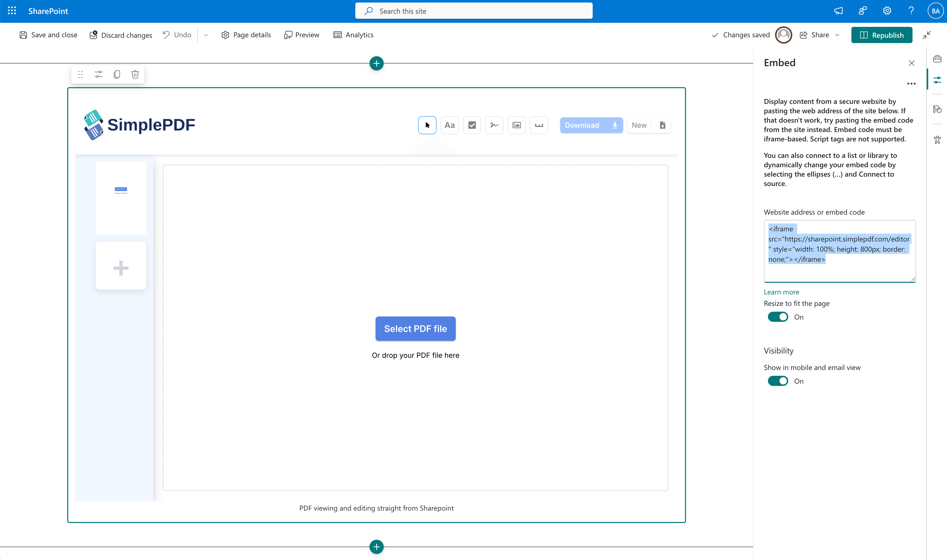Select the checkbox annotation tool
The height and width of the screenshot is (560, 947).
point(472,125)
